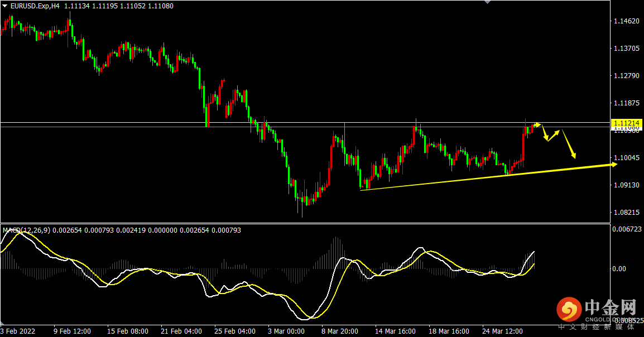Viewport: 644px width, 337px height.
Task: Click the orange CNGOLD logo icon
Action: coord(569,309)
